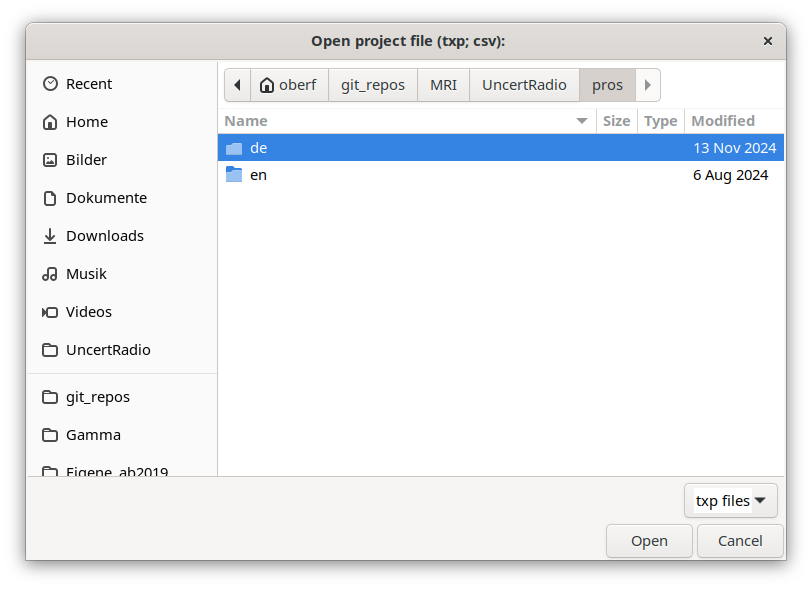Click the left arrow in the path bar
Screen dimensions: 812x589
click(x=238, y=85)
